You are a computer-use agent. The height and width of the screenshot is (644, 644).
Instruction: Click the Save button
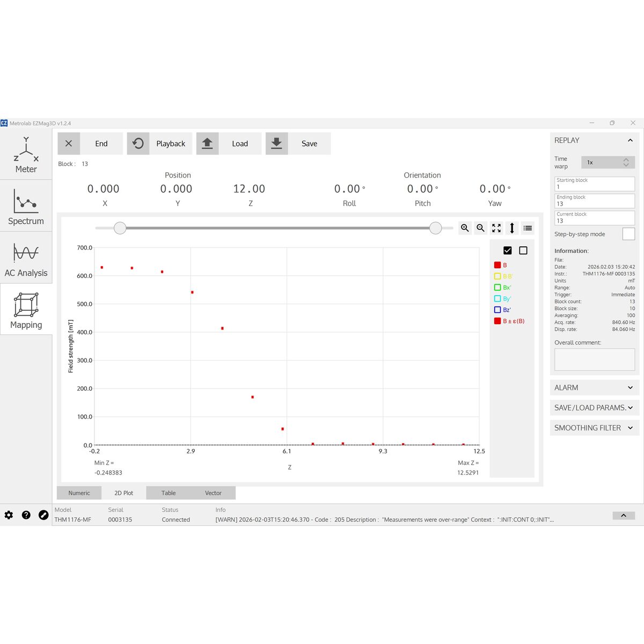(x=298, y=144)
